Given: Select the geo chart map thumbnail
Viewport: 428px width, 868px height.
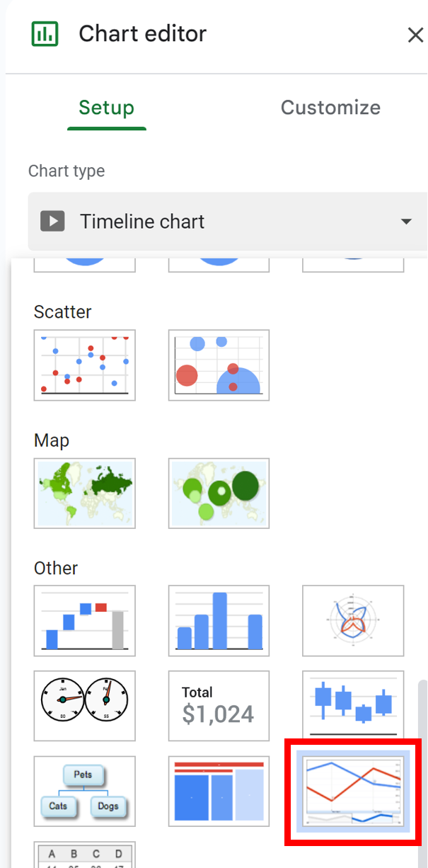Looking at the screenshot, I should [85, 493].
